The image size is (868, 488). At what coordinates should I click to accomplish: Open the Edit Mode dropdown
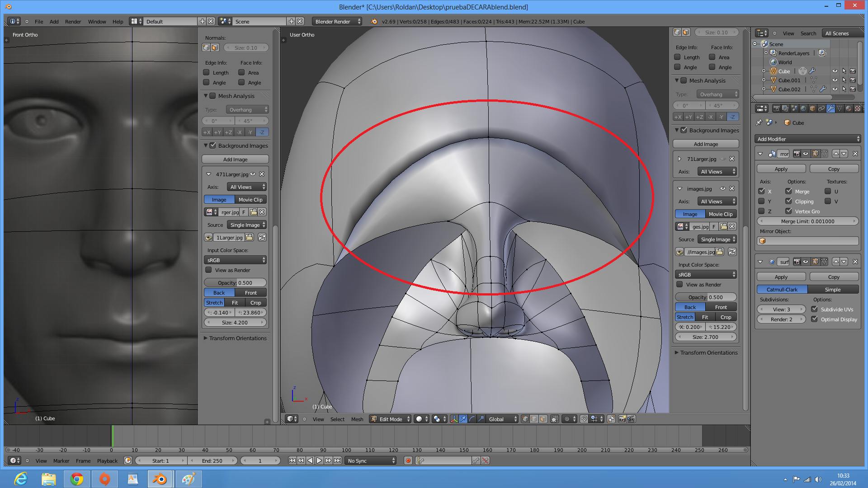pos(391,419)
